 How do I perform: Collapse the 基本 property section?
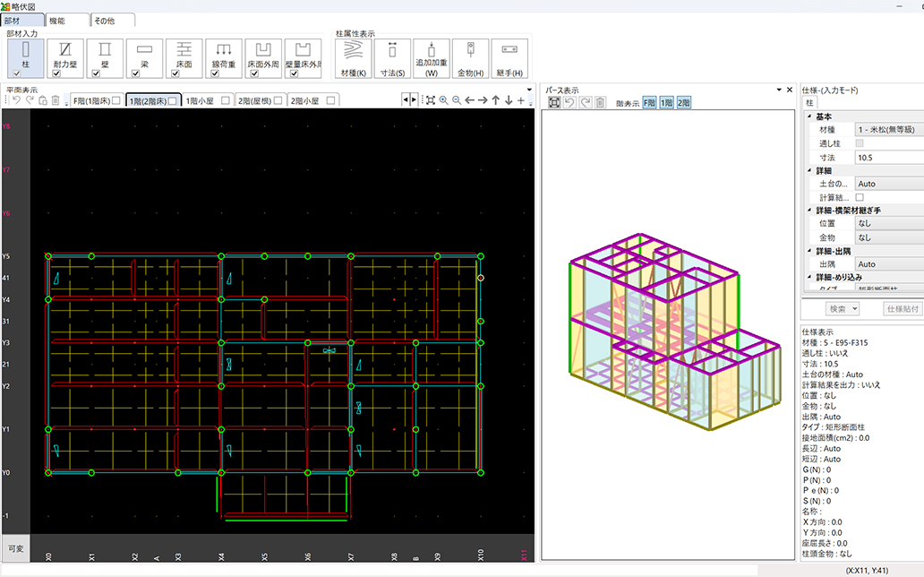(810, 116)
